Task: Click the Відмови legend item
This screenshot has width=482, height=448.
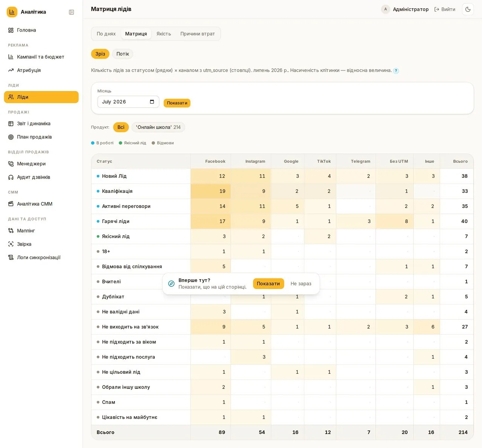Action: (163, 143)
